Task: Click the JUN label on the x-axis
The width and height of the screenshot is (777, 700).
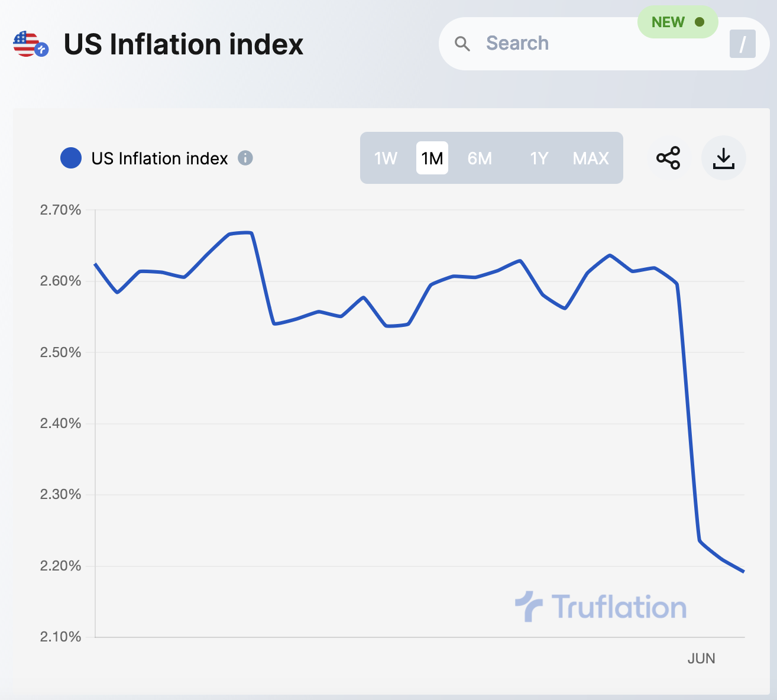Action: coord(701,659)
